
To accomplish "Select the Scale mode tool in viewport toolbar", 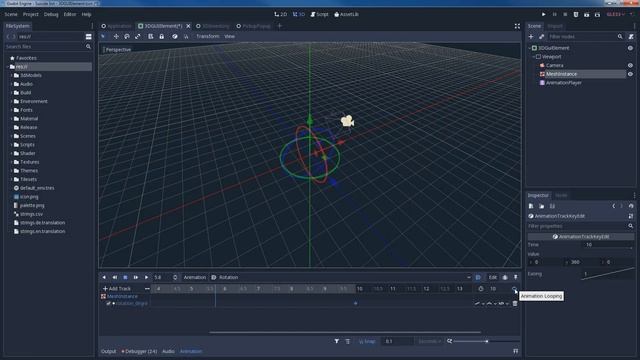I will (138, 36).
